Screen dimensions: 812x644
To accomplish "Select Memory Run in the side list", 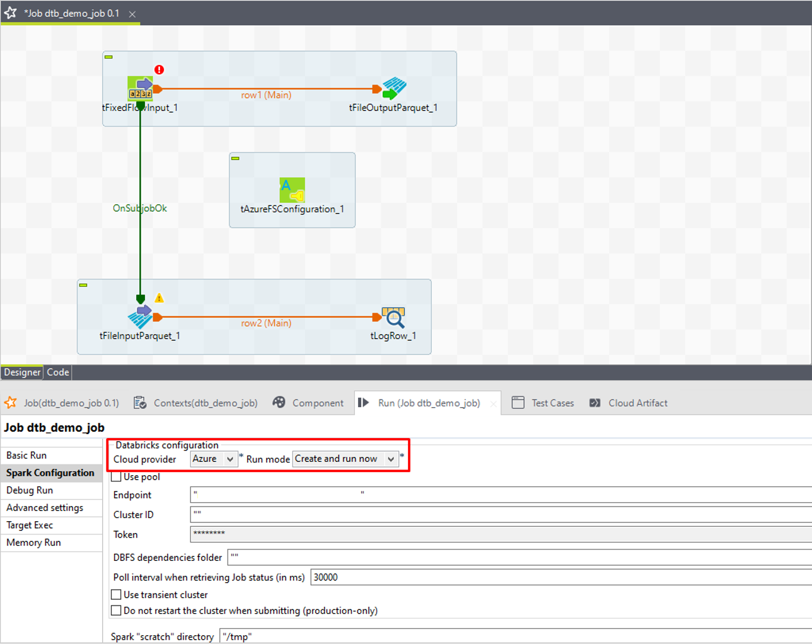I will [52, 543].
